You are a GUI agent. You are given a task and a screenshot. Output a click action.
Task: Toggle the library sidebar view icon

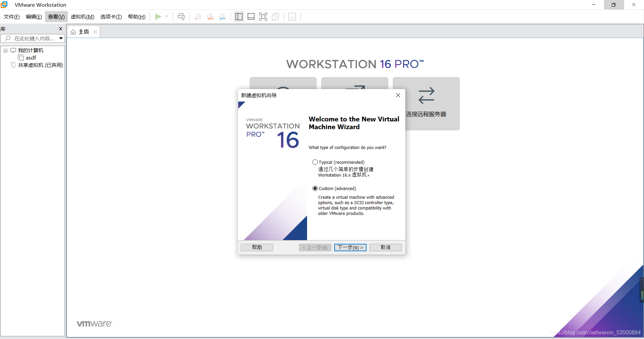(239, 16)
